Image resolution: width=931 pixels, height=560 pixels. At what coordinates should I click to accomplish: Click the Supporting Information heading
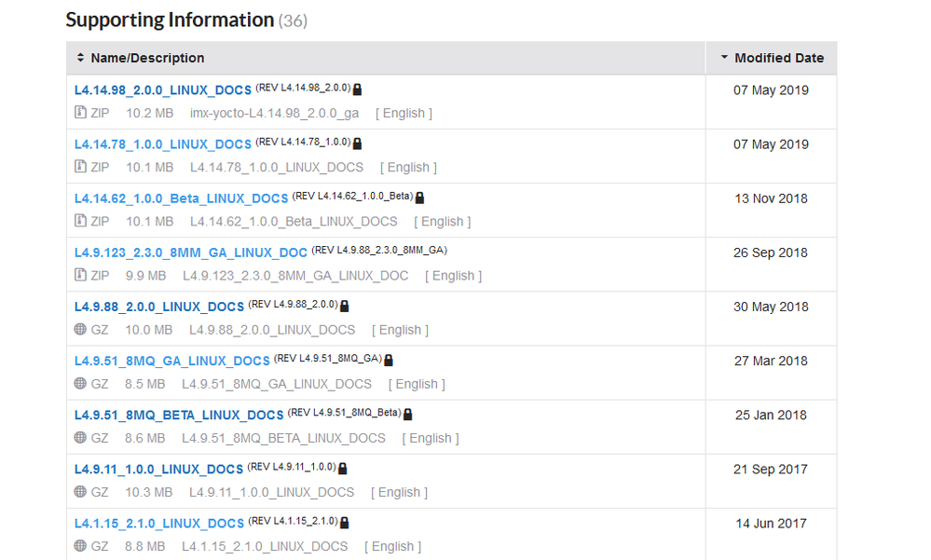[170, 20]
